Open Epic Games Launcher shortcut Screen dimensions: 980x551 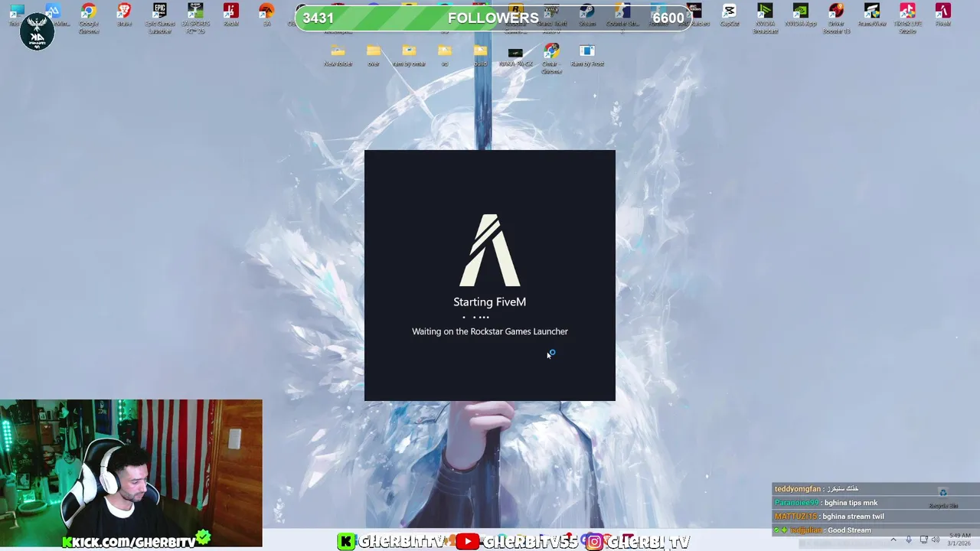pyautogui.click(x=160, y=18)
